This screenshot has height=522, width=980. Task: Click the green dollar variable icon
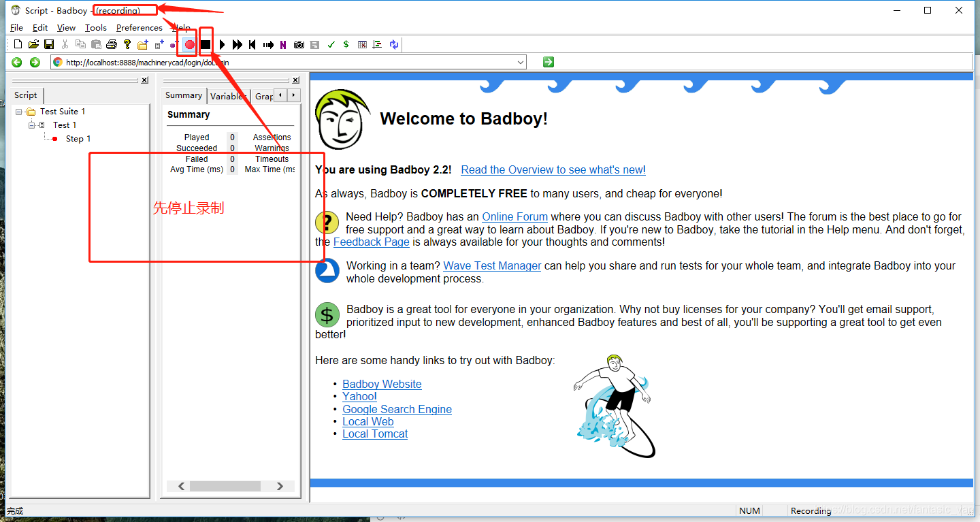click(346, 44)
